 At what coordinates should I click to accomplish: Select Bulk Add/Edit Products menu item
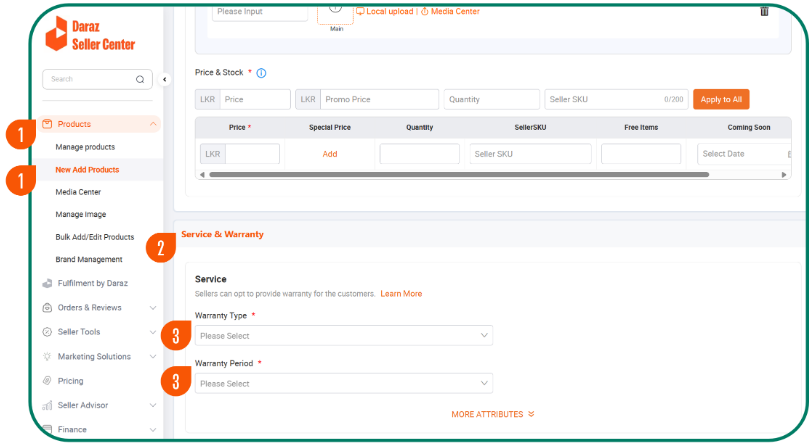click(x=95, y=237)
